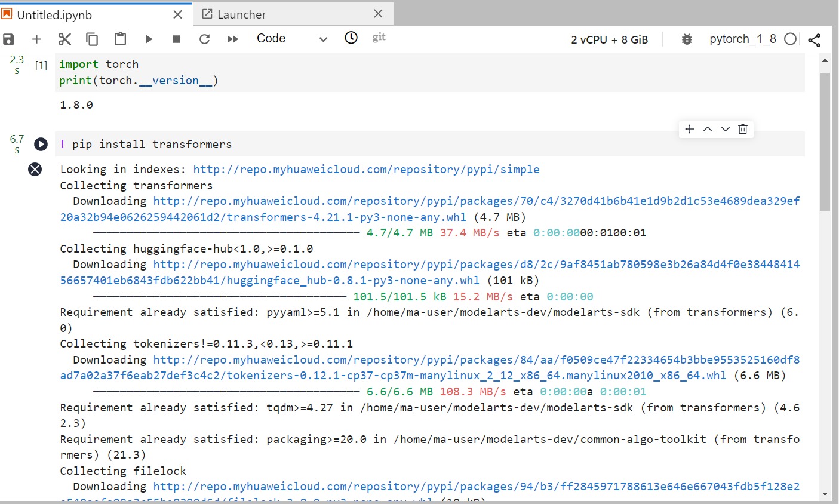This screenshot has height=504, width=839.
Task: Save the notebook with the disk icon
Action: click(8, 39)
